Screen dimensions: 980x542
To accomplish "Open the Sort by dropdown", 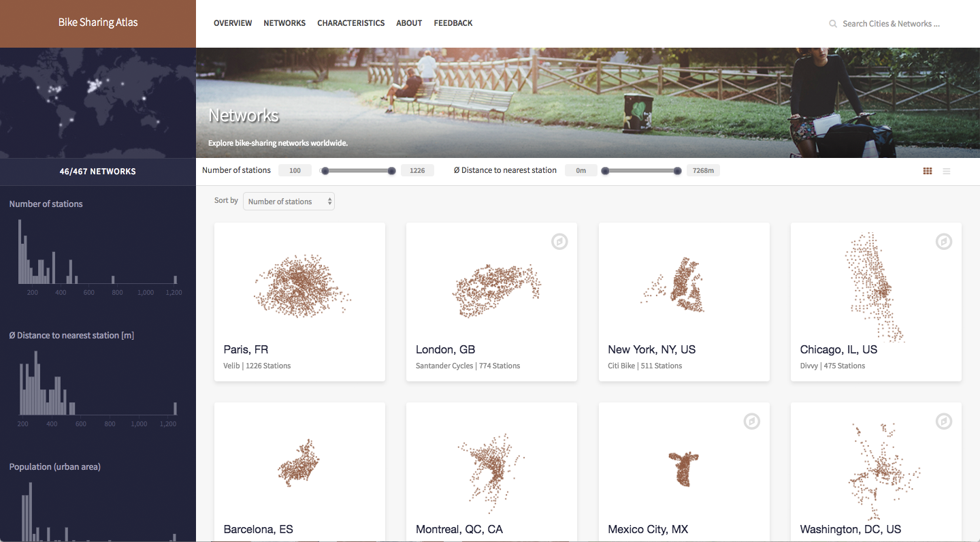I will (289, 202).
